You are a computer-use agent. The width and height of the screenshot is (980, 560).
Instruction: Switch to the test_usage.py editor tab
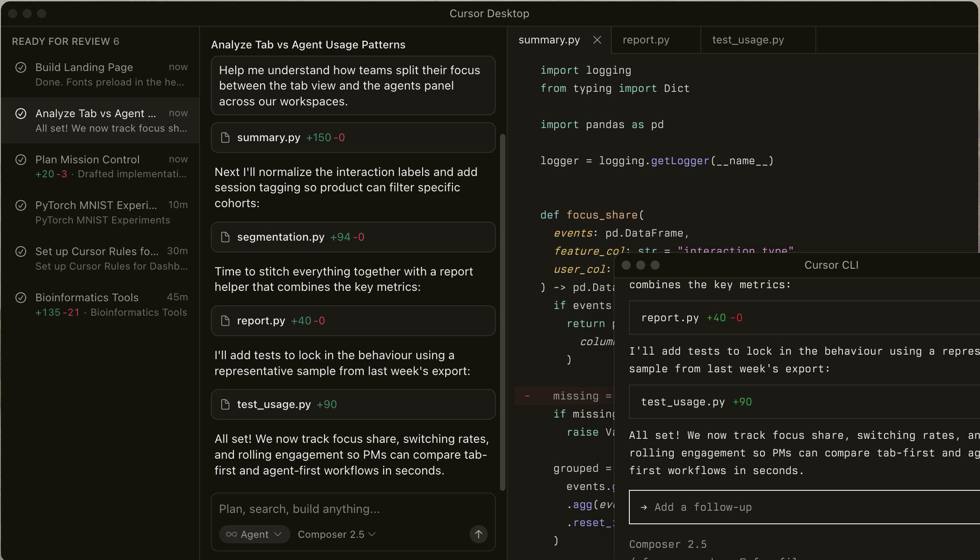point(758,40)
